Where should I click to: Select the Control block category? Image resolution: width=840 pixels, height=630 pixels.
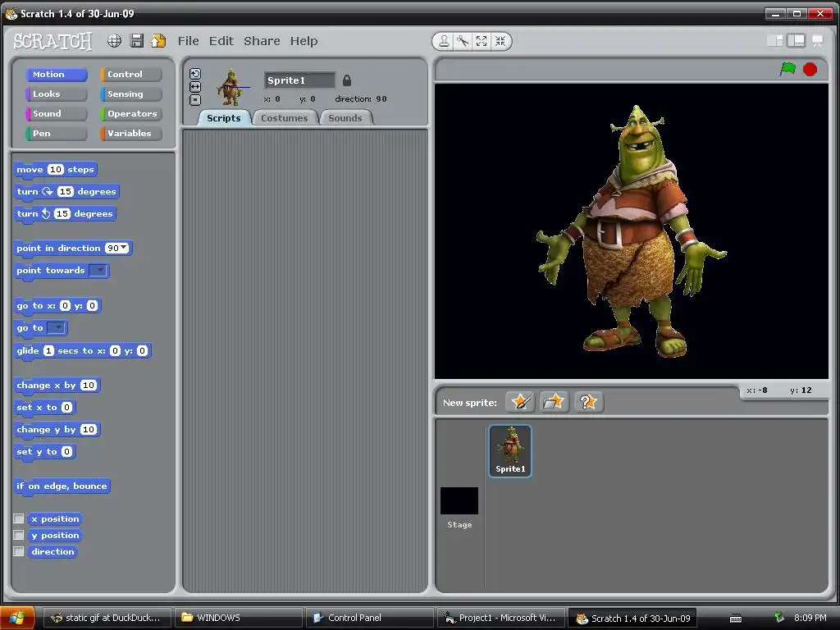click(x=130, y=75)
